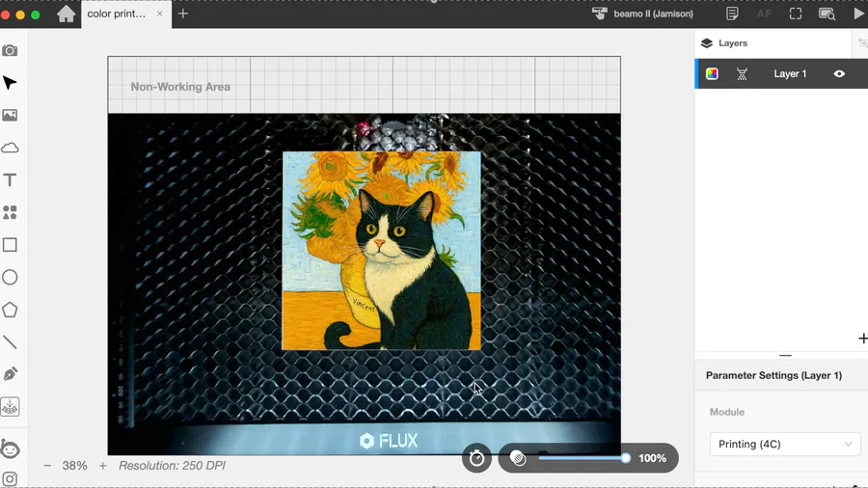868x488 pixels.
Task: Toggle camera preview opacity icon
Action: [518, 458]
